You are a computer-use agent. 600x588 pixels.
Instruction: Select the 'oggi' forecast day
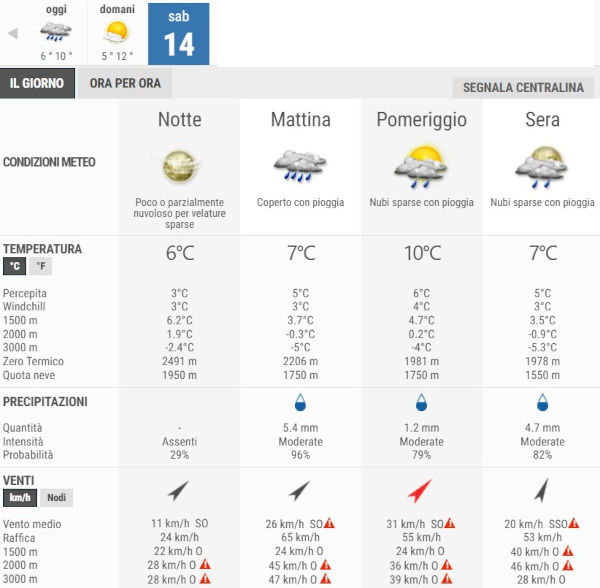[56, 32]
